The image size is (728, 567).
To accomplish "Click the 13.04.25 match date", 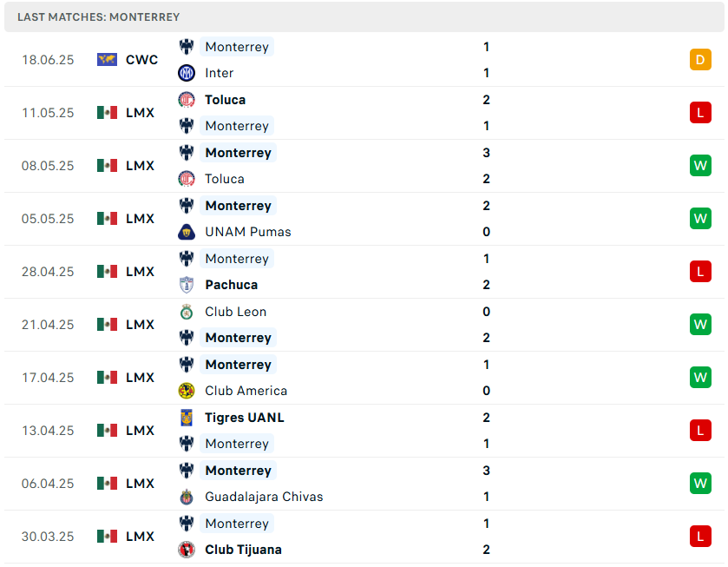I will point(48,431).
